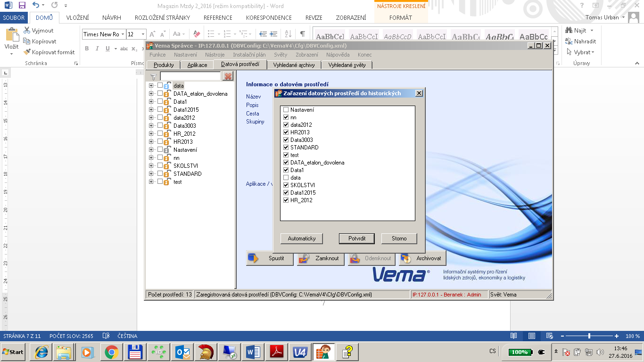Open Outlook from the taskbar

[x=182, y=352]
